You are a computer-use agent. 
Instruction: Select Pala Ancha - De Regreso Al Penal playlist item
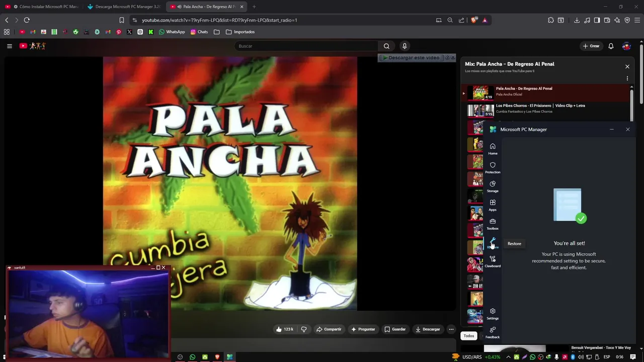click(546, 93)
